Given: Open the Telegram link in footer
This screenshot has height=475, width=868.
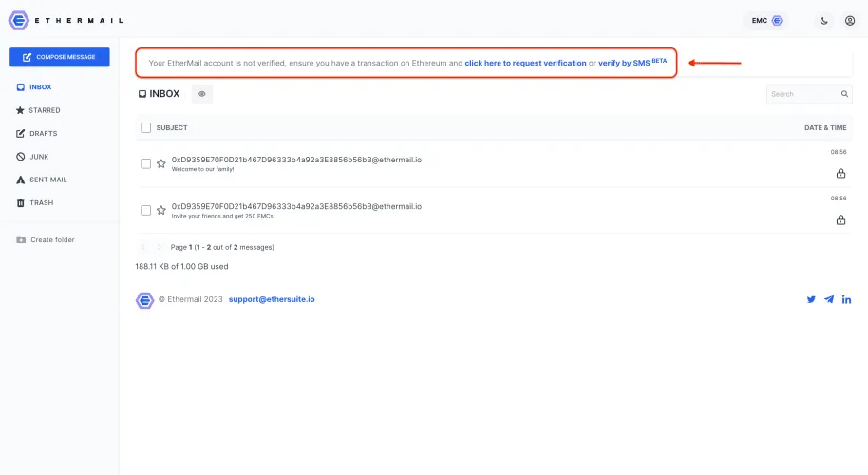Looking at the screenshot, I should click(x=829, y=299).
